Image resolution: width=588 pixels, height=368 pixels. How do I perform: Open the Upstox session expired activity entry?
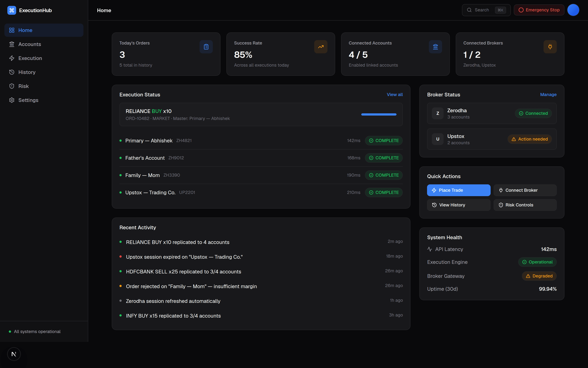261,257
